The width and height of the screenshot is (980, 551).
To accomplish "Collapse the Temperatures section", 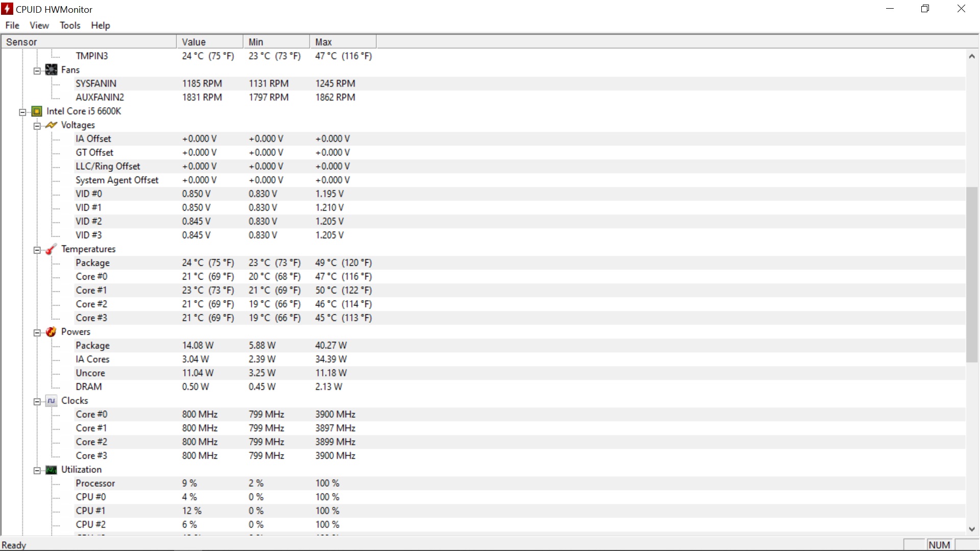I will coord(37,250).
